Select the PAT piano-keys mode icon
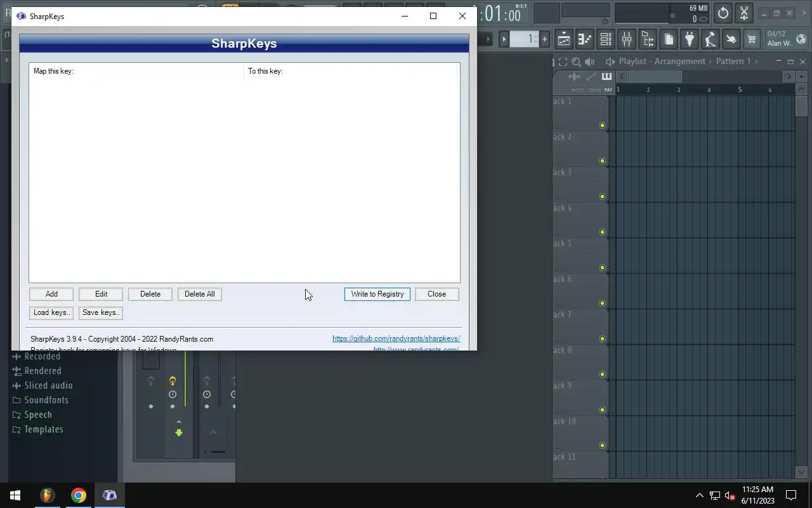 click(607, 77)
